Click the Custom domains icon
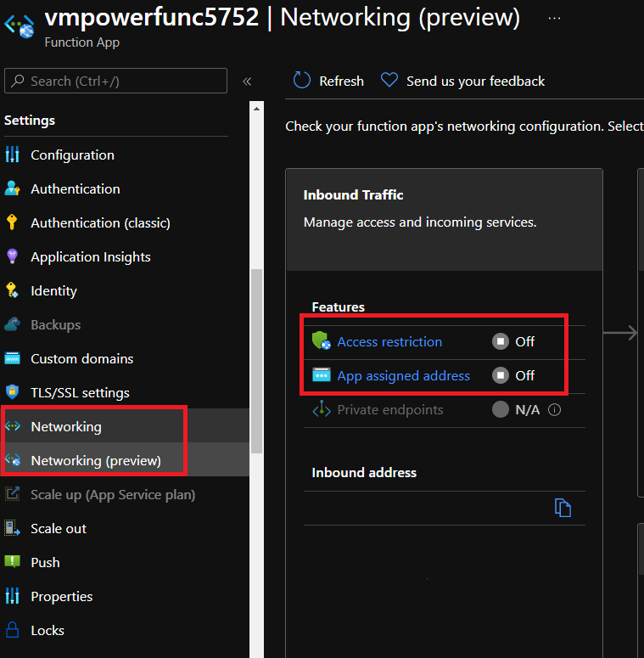 point(12,358)
